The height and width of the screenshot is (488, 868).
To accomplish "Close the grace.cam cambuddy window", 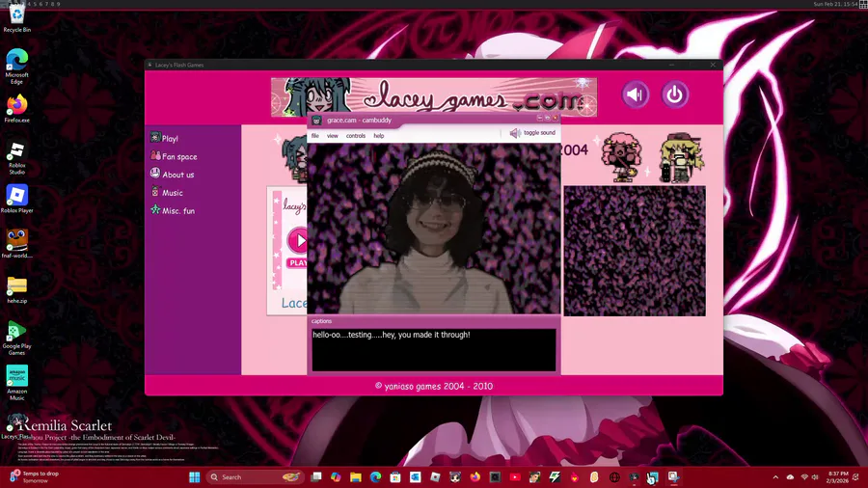I will coord(555,118).
